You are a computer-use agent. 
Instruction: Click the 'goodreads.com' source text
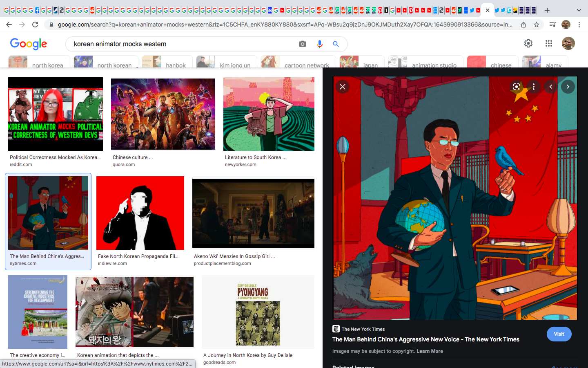[219, 362]
